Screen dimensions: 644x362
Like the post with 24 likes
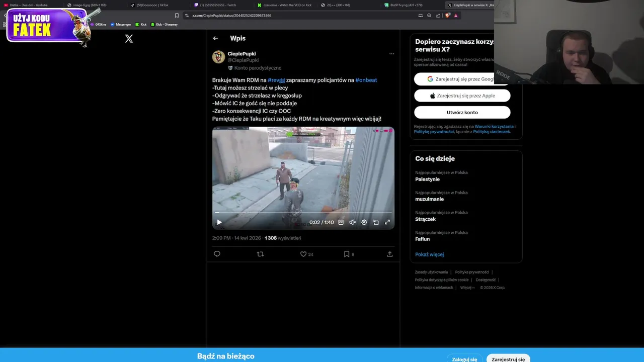303,254
